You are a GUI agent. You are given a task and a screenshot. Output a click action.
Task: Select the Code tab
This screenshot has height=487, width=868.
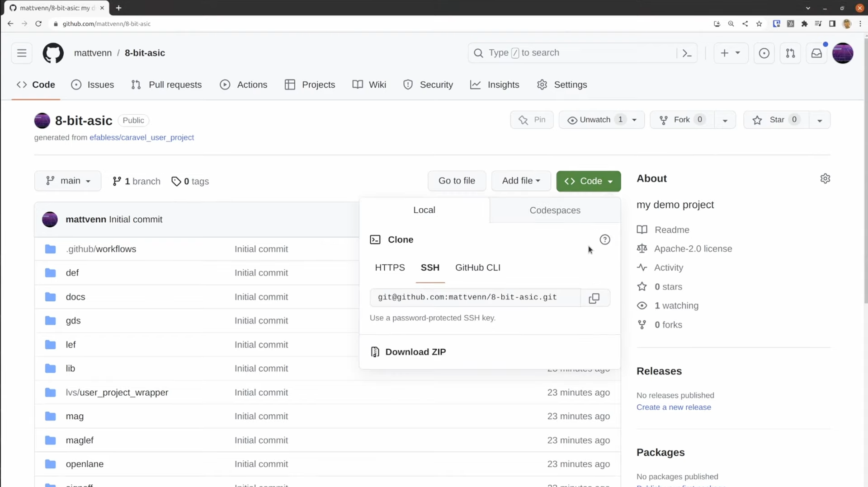(x=36, y=84)
